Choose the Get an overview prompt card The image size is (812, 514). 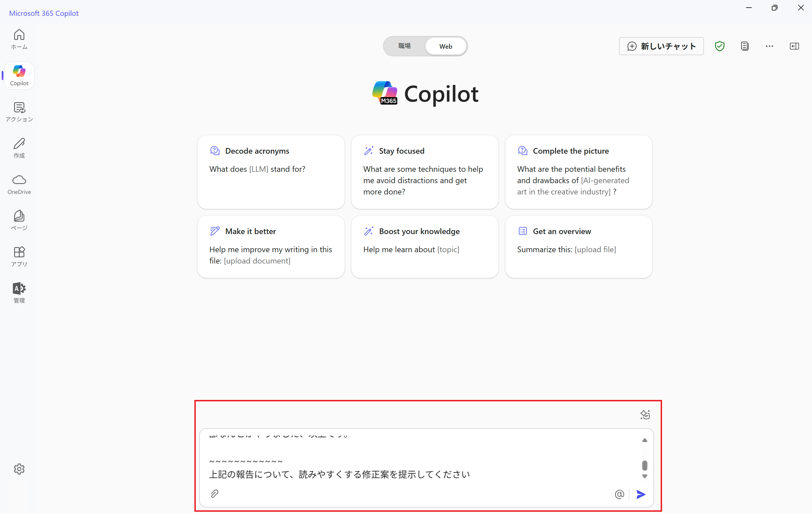(579, 247)
